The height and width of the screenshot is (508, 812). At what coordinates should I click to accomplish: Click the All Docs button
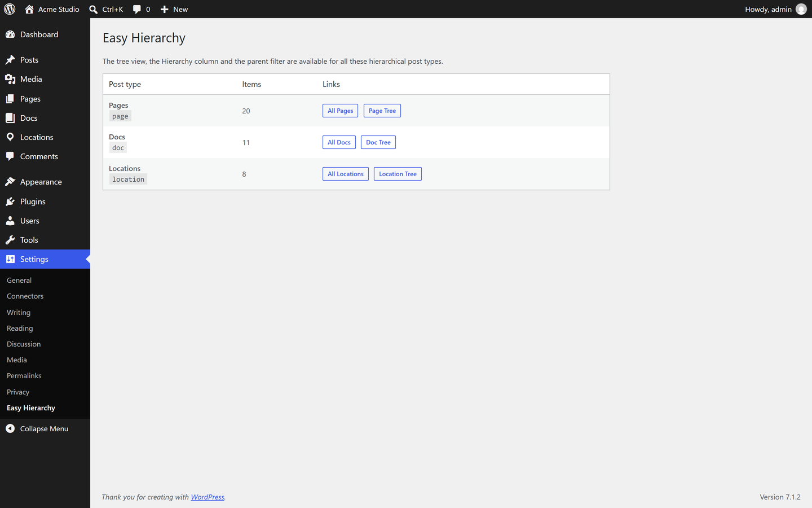coord(339,142)
